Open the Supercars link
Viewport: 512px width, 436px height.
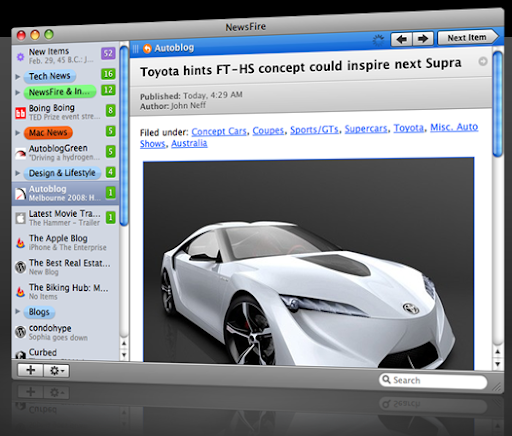(366, 129)
